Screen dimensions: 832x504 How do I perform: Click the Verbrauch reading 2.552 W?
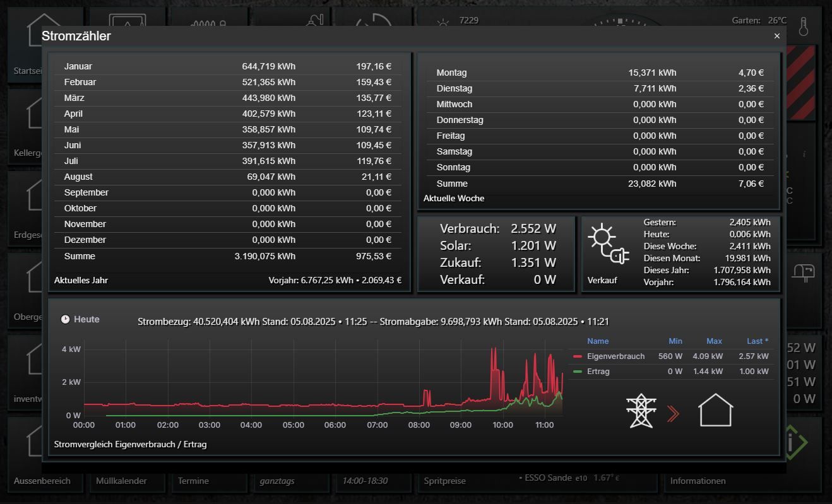click(x=533, y=228)
